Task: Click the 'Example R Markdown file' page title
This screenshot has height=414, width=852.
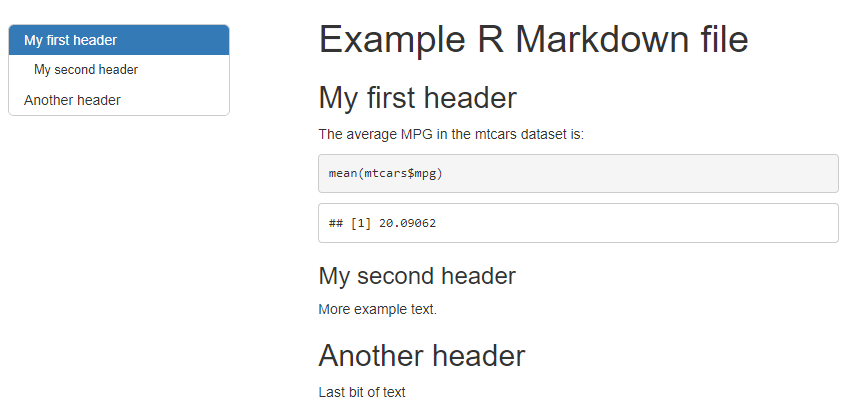Action: point(533,40)
